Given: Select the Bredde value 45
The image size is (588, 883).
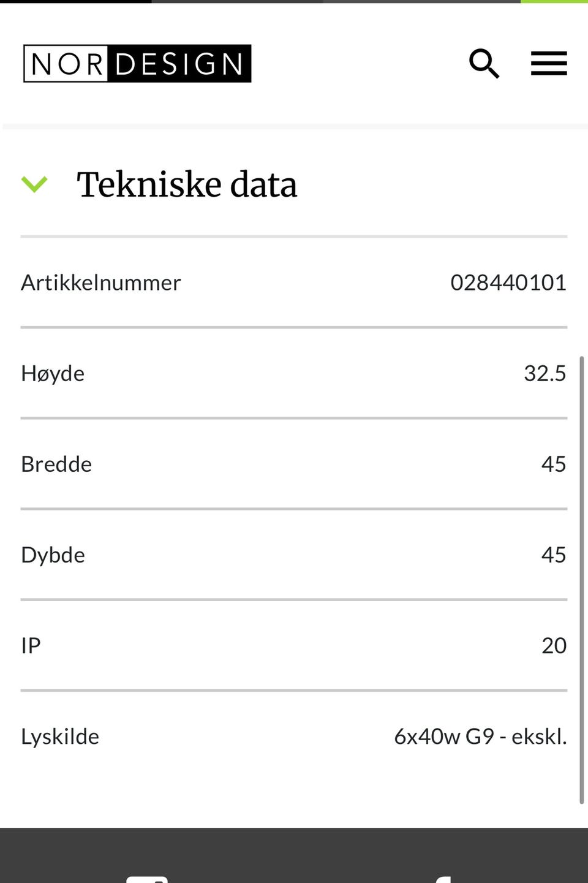Looking at the screenshot, I should point(553,464).
